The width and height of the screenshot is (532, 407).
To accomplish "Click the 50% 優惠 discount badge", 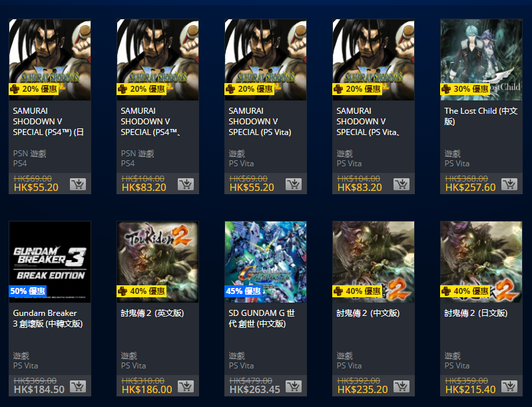I will click(x=27, y=291).
